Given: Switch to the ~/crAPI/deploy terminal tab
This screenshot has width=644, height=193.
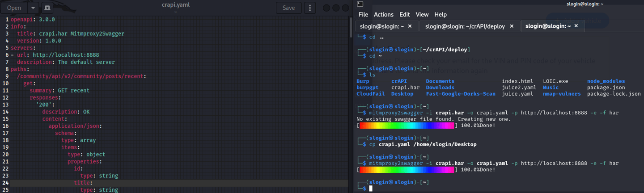Looking at the screenshot, I should [465, 26].
